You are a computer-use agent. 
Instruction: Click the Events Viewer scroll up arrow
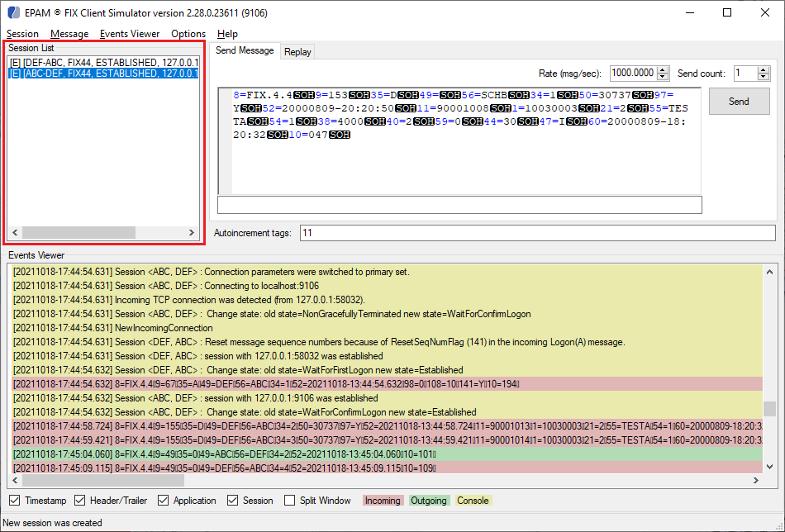(769, 273)
